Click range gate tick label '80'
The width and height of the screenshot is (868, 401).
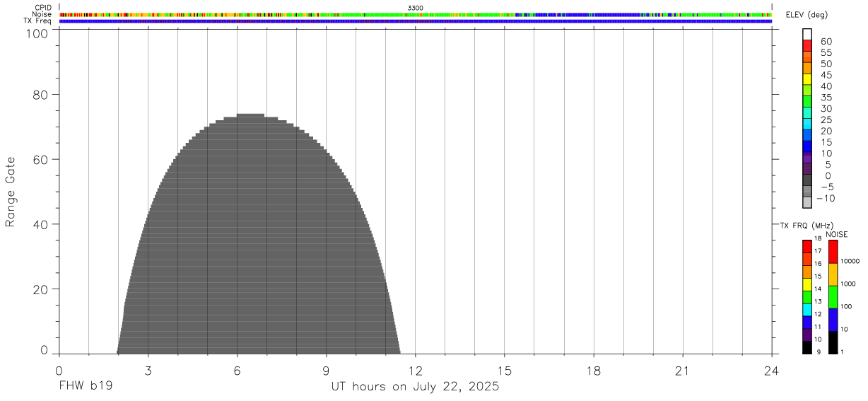[x=40, y=95]
